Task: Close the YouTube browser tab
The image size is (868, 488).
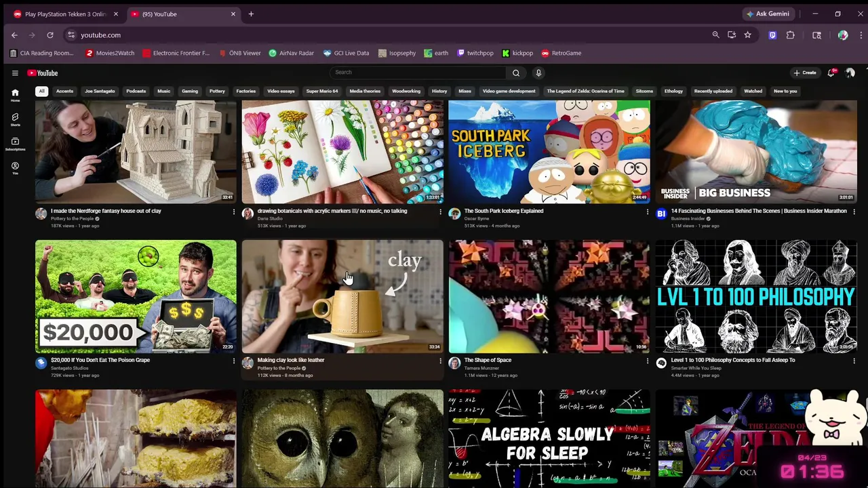Action: [x=233, y=14]
